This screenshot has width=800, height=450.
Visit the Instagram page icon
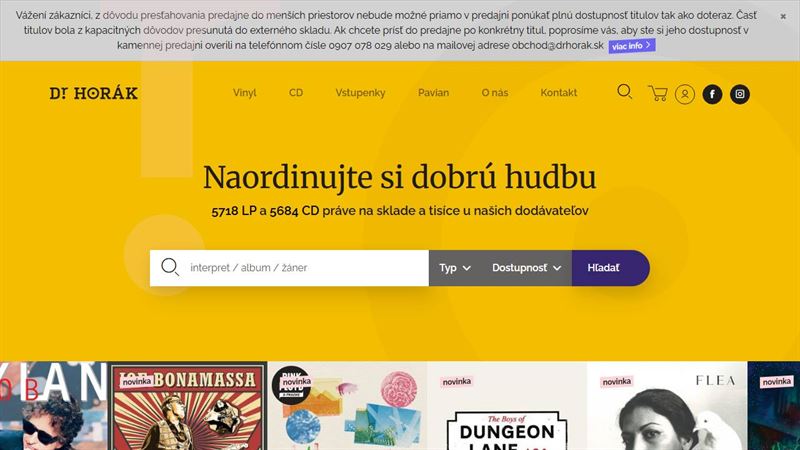[x=740, y=94]
